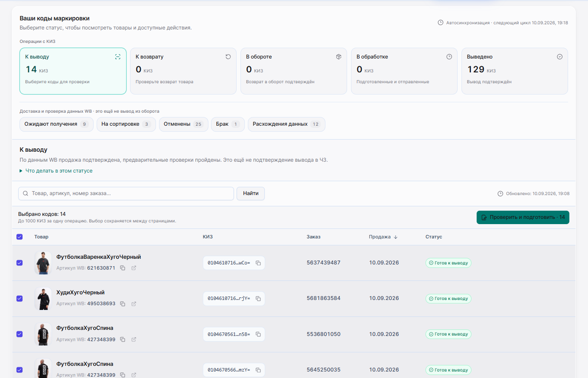Viewport: 588px width, 378px height.
Task: Click box icon on В обороте card
Action: point(339,57)
